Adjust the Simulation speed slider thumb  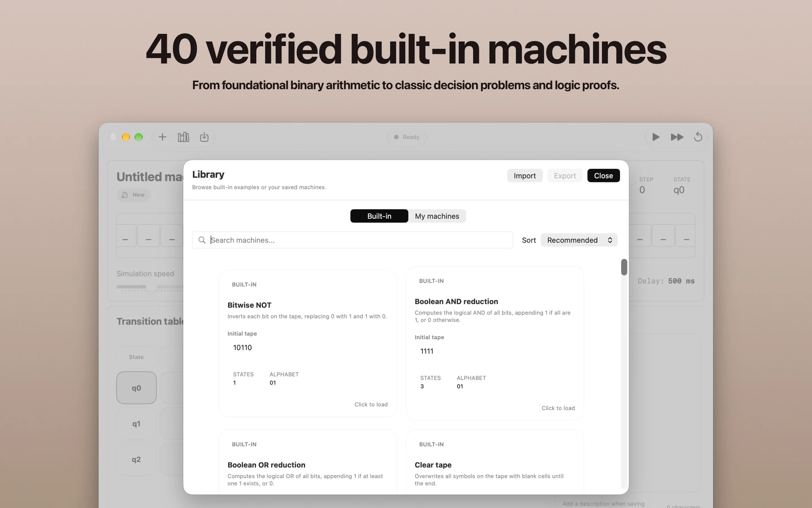151,287
